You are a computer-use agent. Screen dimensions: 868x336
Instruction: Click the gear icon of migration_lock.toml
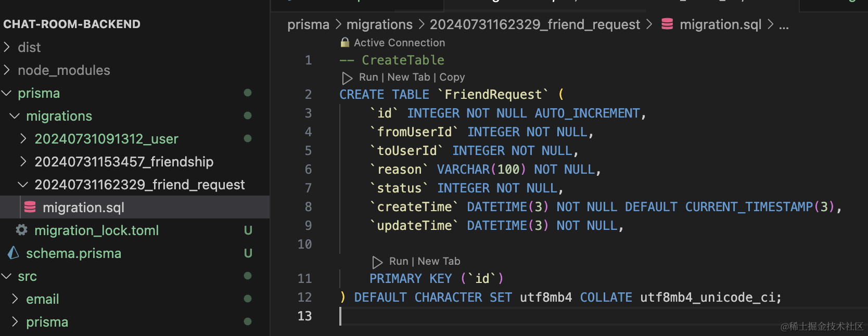coord(21,230)
